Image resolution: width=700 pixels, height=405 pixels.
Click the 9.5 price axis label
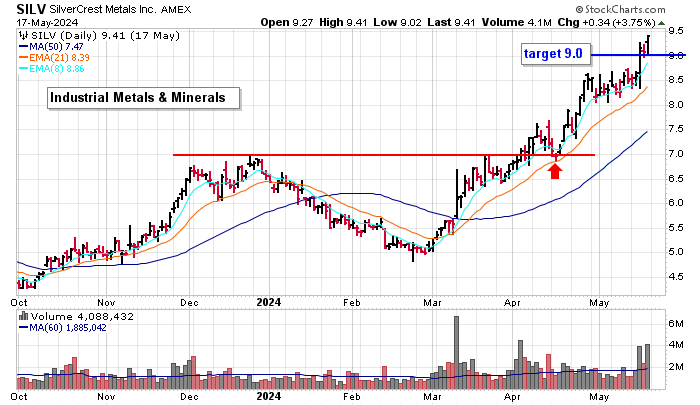pyautogui.click(x=676, y=31)
